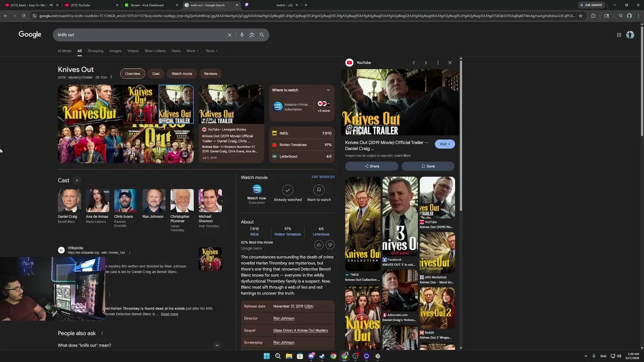Click the Ana de Armas cast photo
Screen dimensions: 644x362
pyautogui.click(x=97, y=201)
